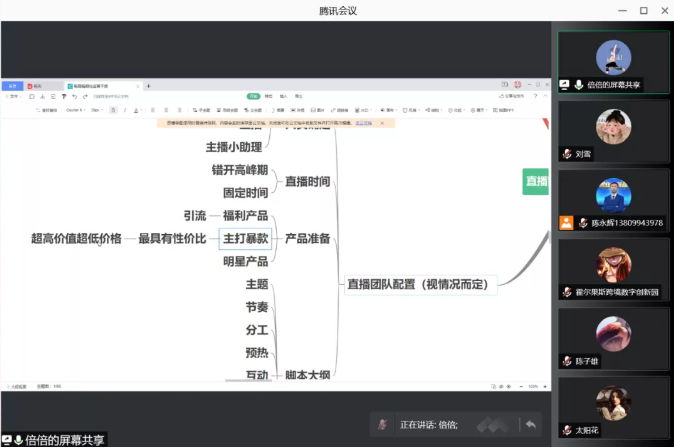
Task: Select the 直播团队配置（视情况而定） node
Action: [x=420, y=285]
